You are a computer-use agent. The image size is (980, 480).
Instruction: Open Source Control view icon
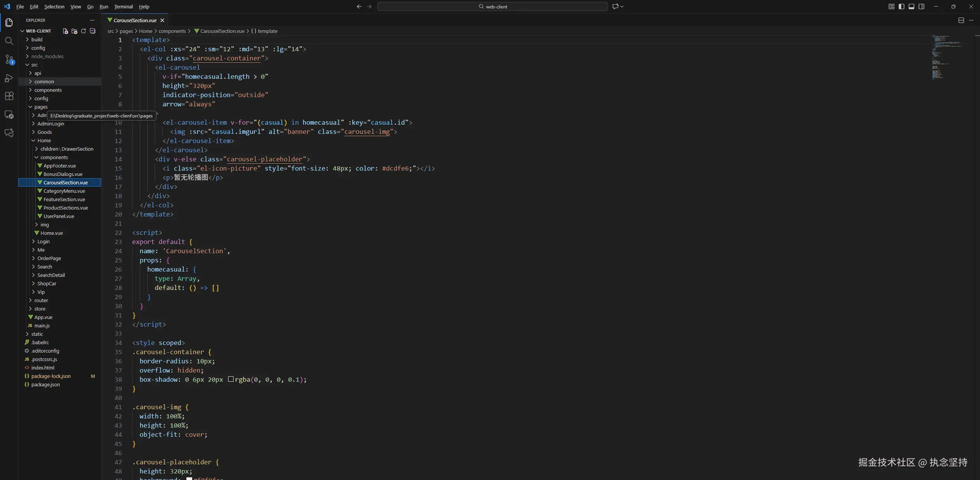[9, 59]
